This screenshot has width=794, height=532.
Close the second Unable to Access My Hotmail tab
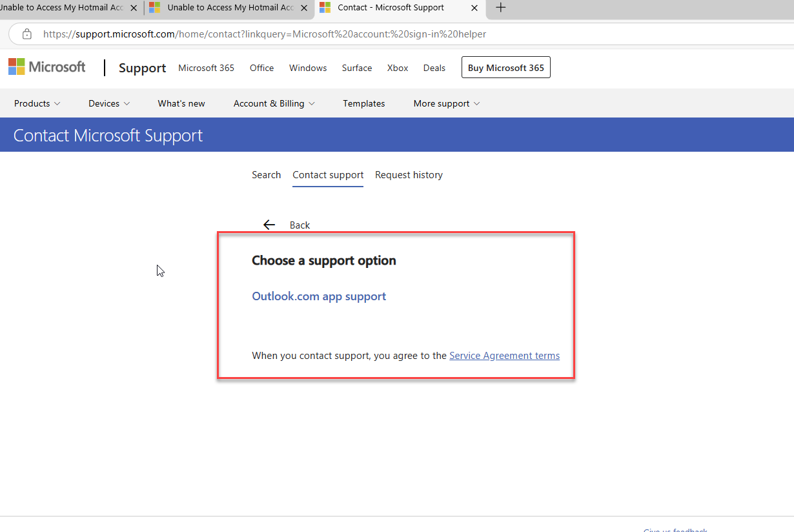coord(305,8)
